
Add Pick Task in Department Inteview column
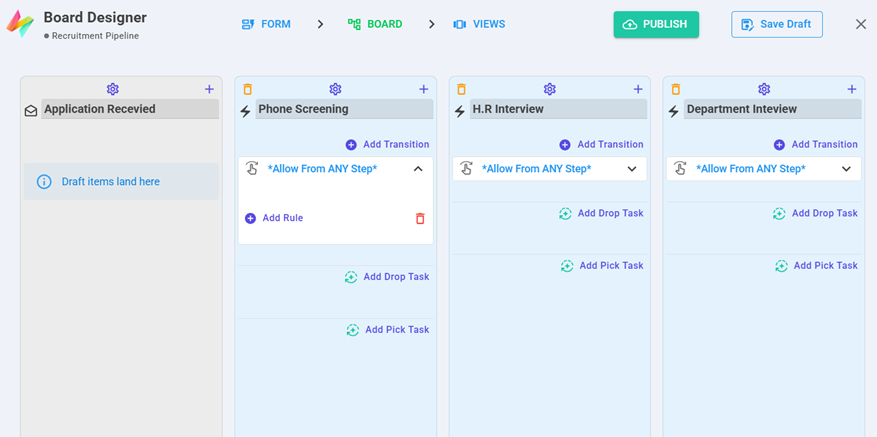point(816,266)
